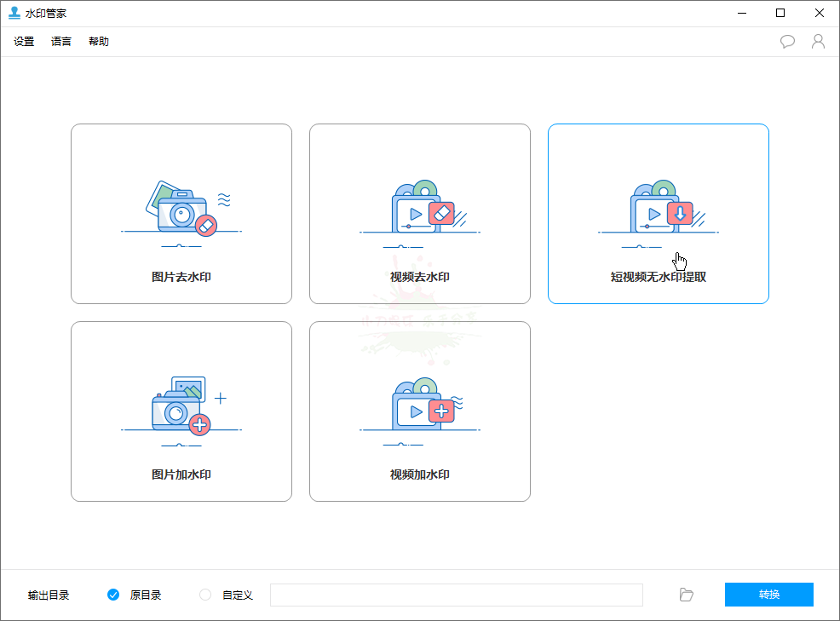Enable the 原目录 radio button again
840x621 pixels.
(113, 595)
